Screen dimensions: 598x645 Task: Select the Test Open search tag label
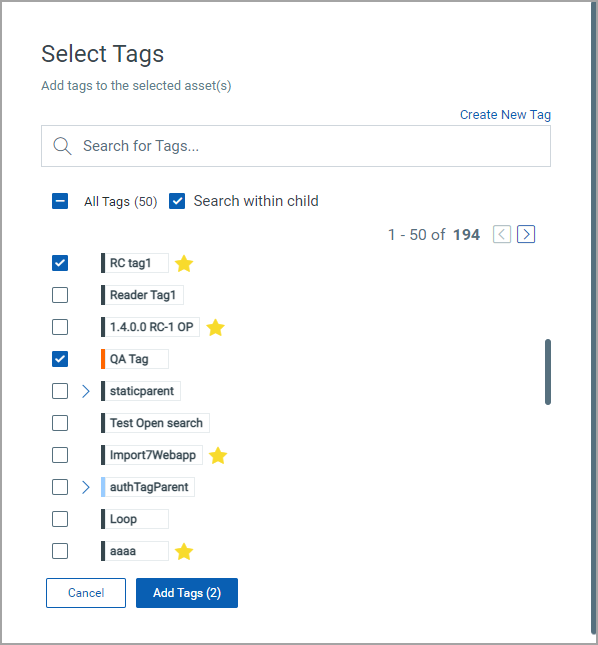(155, 423)
